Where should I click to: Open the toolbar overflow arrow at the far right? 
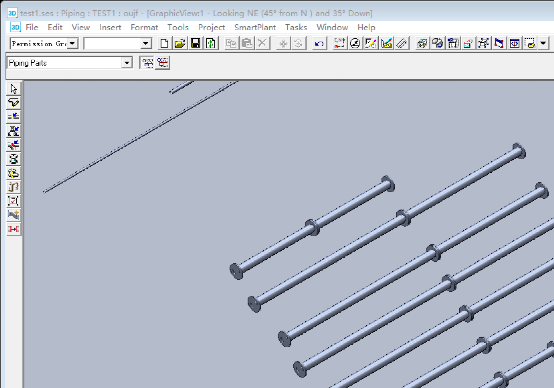543,43
